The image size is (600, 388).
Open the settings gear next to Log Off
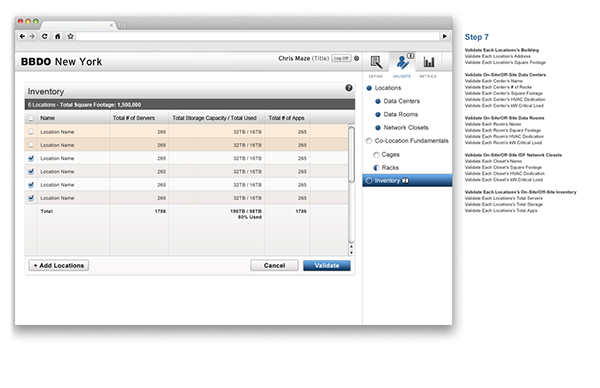[x=357, y=58]
